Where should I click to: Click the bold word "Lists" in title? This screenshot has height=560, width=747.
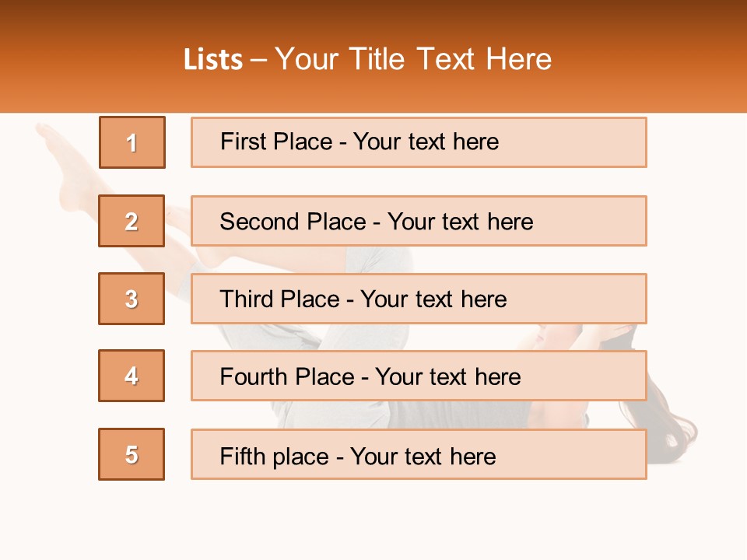(213, 60)
